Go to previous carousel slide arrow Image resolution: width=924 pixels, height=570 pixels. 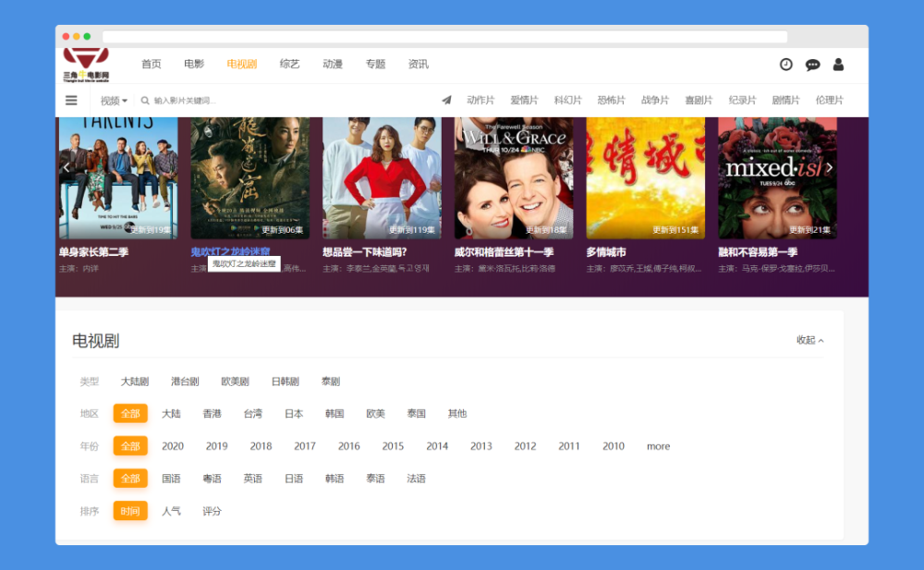point(66,168)
